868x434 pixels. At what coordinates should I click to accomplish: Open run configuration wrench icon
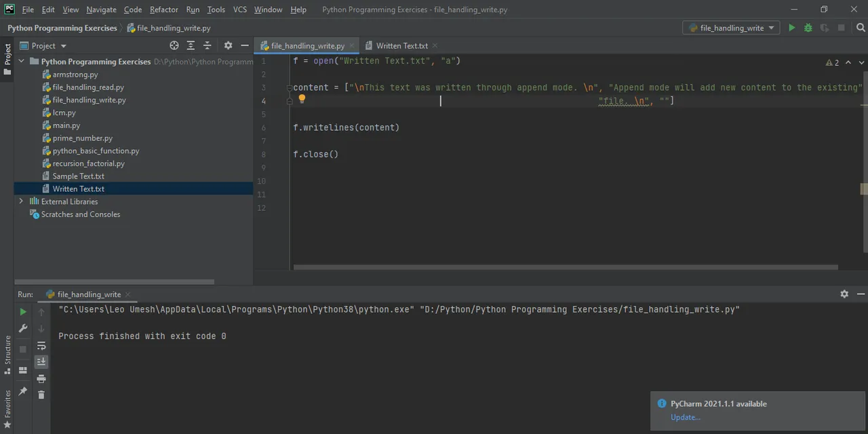coord(23,329)
